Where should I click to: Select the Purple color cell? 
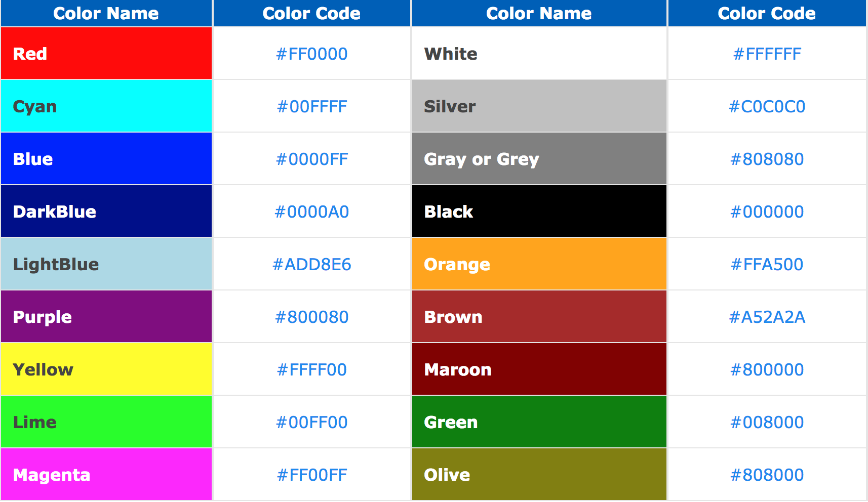point(106,317)
